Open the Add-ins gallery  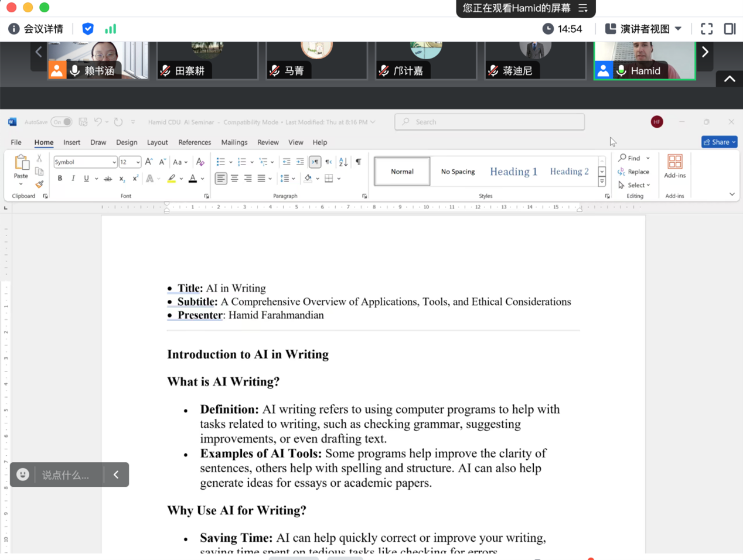point(674,166)
